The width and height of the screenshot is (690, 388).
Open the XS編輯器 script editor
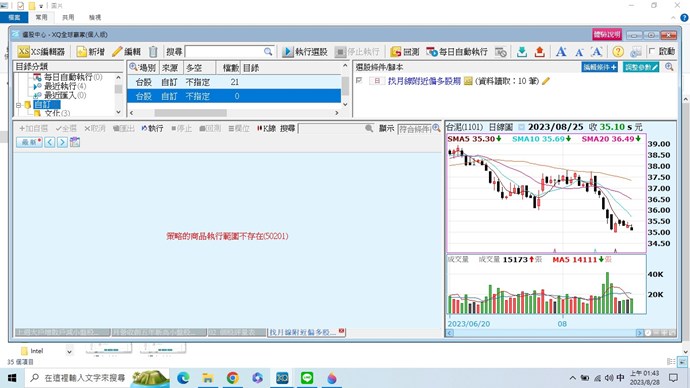[41, 51]
